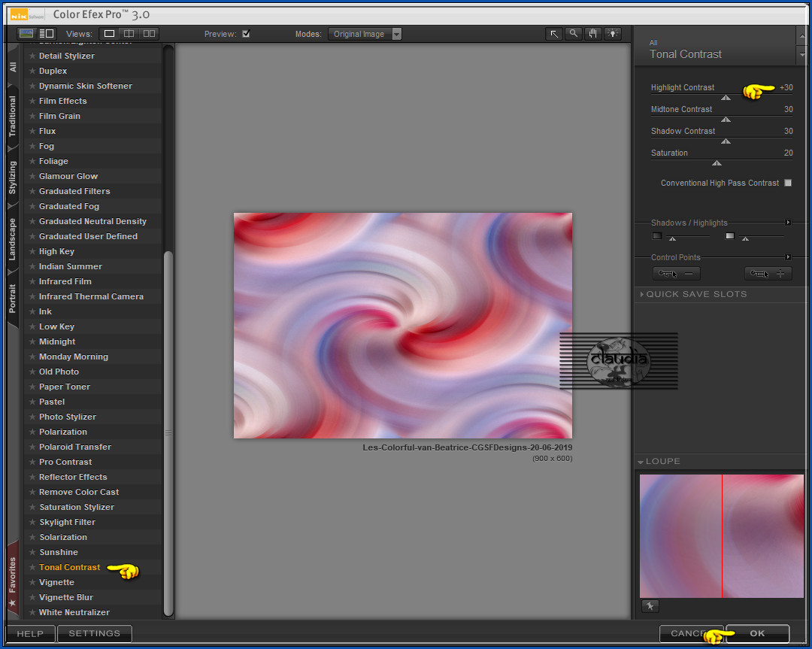Click the highlights protection swatch icon
The width and height of the screenshot is (812, 649).
pyautogui.click(x=729, y=236)
